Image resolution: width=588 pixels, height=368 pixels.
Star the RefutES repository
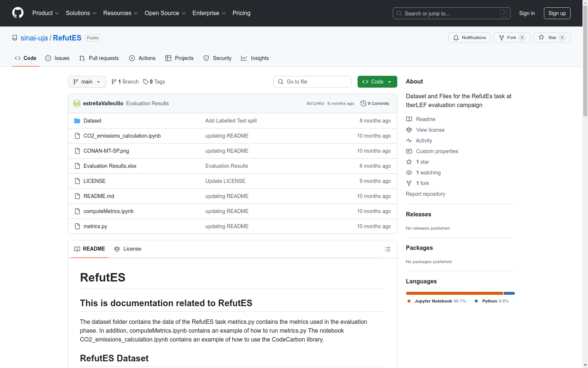[552, 38]
